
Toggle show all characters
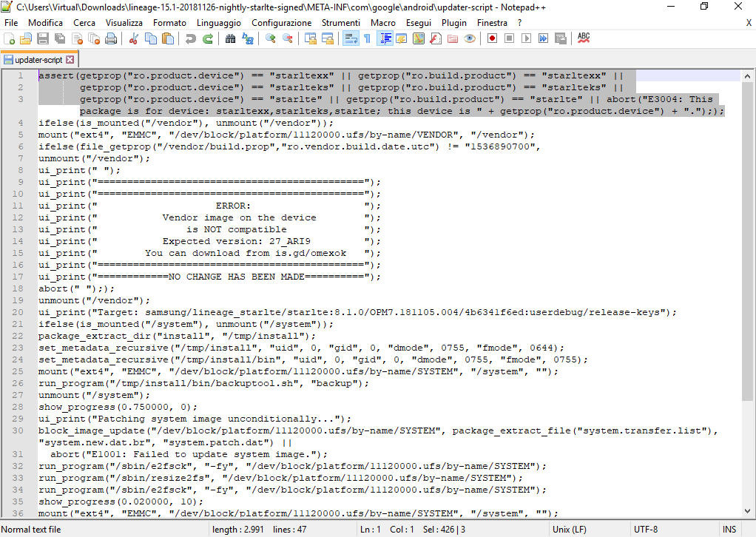367,38
